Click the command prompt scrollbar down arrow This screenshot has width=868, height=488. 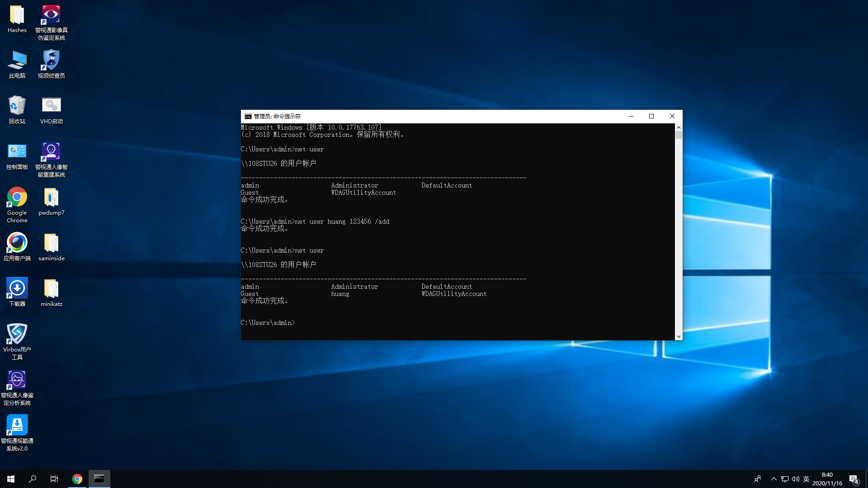tap(679, 337)
